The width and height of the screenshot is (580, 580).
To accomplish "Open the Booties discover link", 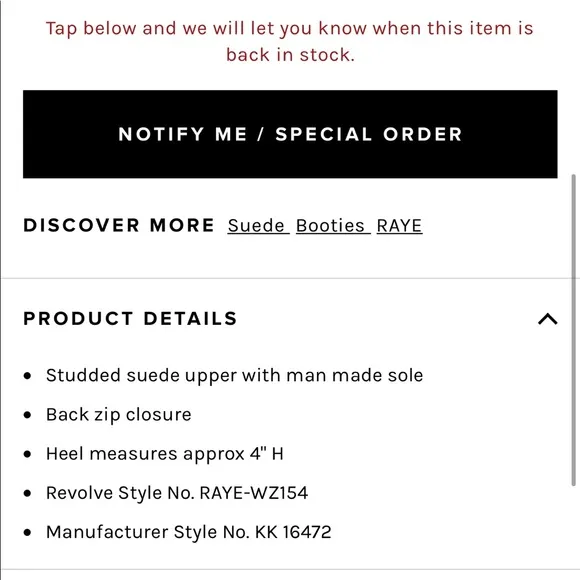I will pos(333,226).
